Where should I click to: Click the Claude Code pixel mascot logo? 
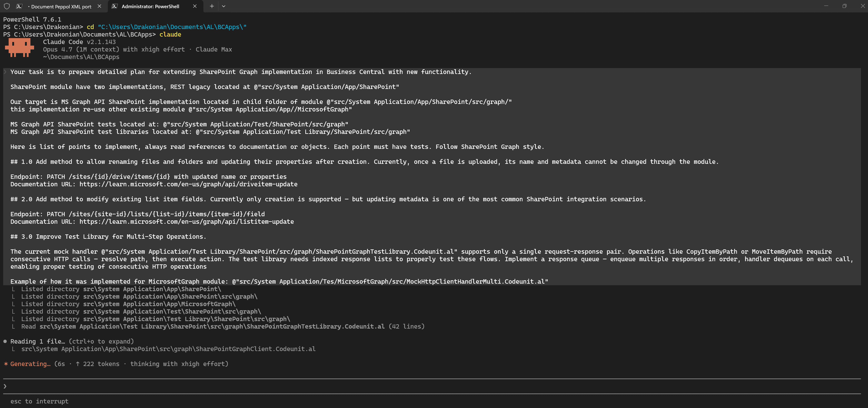19,48
